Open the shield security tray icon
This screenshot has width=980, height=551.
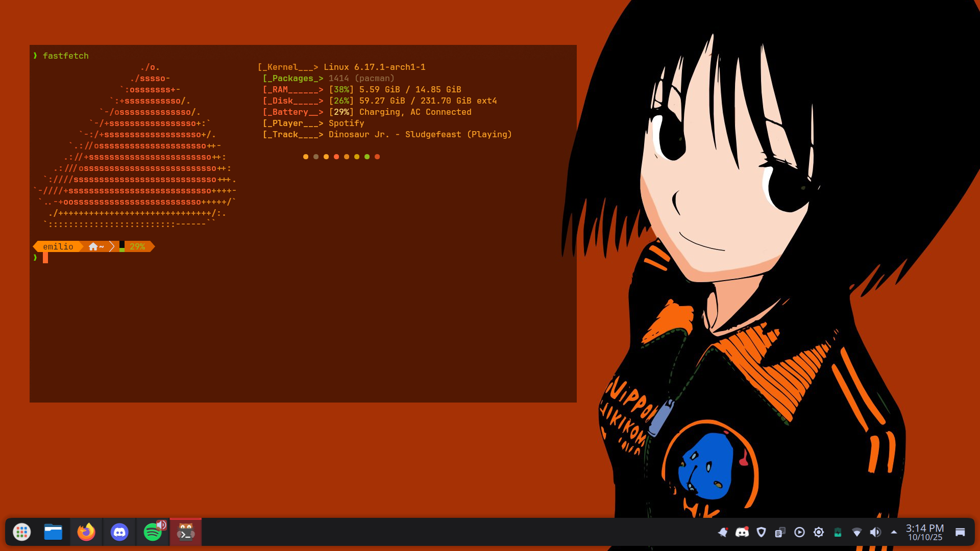761,532
